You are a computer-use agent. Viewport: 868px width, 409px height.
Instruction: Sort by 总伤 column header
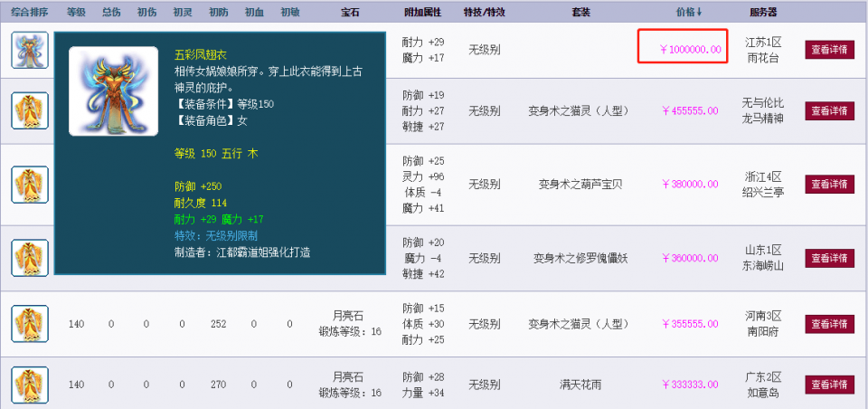coord(111,12)
